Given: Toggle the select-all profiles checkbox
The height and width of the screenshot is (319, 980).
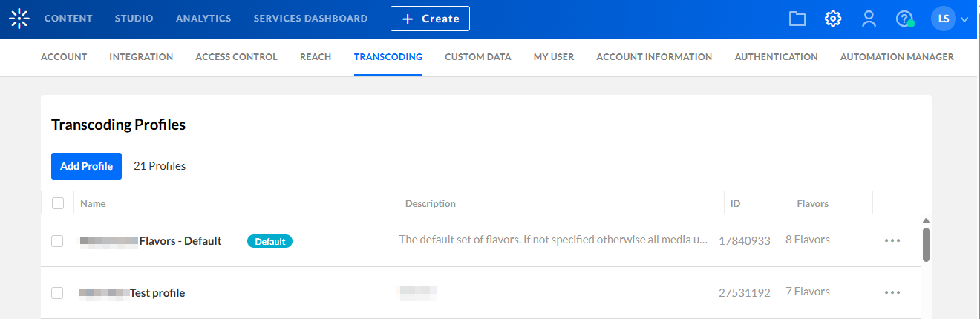Looking at the screenshot, I should [58, 203].
